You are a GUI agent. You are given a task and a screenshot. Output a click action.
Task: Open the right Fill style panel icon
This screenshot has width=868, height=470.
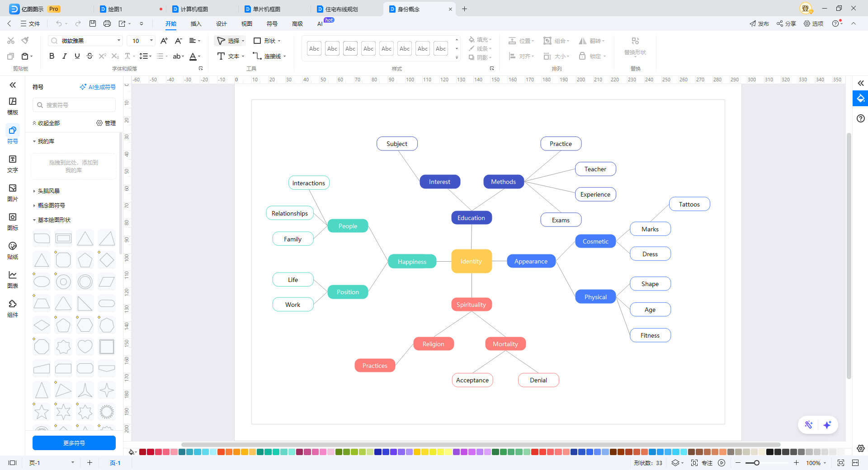coord(860,98)
